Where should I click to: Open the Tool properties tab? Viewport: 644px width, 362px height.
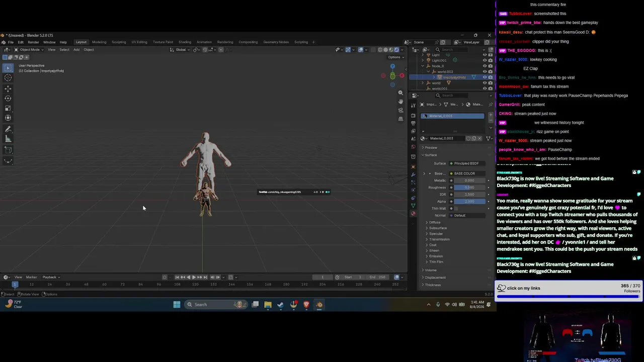[x=413, y=105]
